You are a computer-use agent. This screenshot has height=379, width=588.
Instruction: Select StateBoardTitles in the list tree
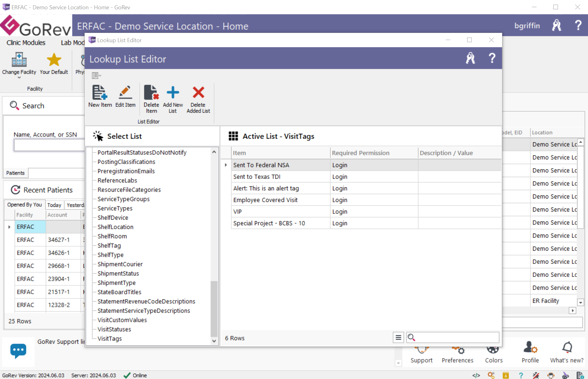point(119,292)
